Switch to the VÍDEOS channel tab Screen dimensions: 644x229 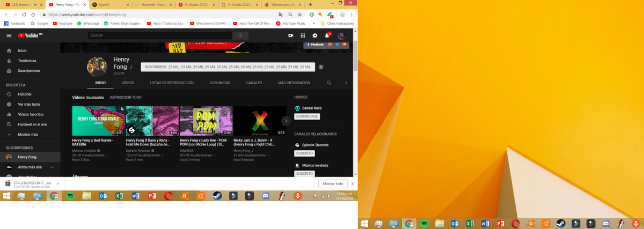tap(128, 83)
